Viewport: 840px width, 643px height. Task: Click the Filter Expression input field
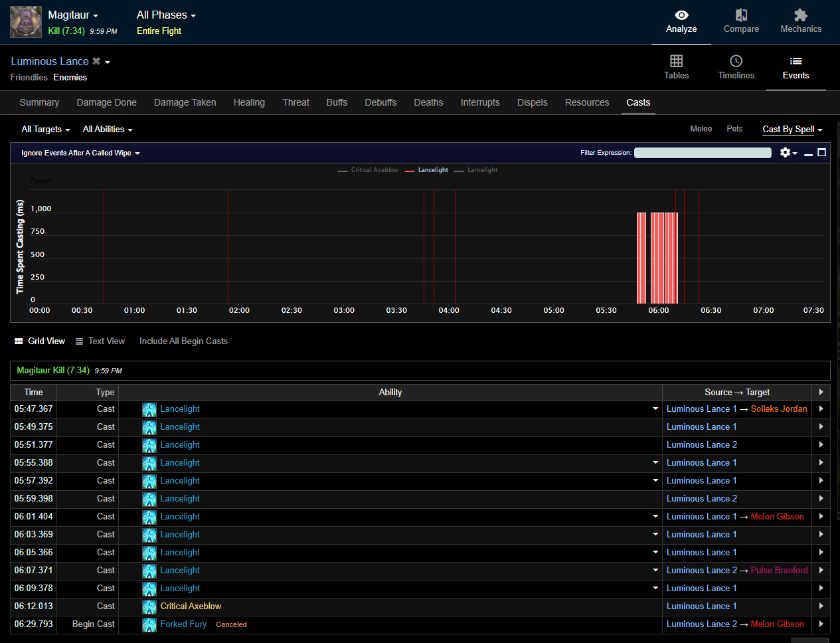pos(703,153)
